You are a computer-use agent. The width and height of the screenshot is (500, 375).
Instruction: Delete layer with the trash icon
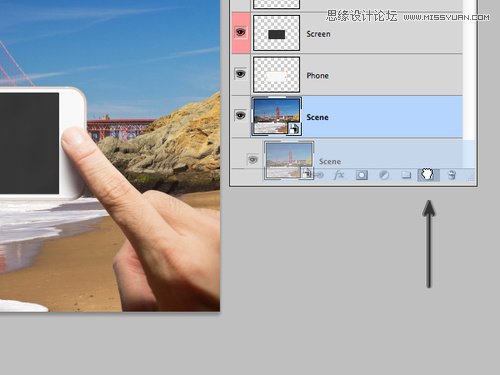point(452,175)
